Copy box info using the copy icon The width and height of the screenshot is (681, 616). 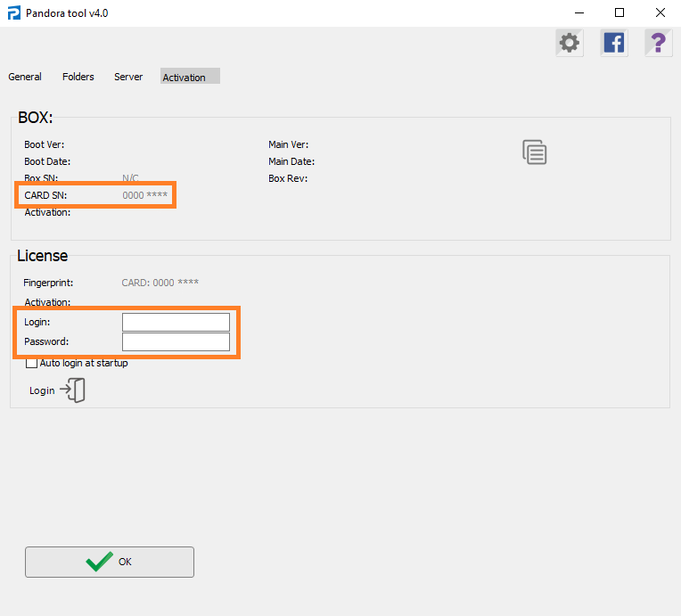point(534,152)
